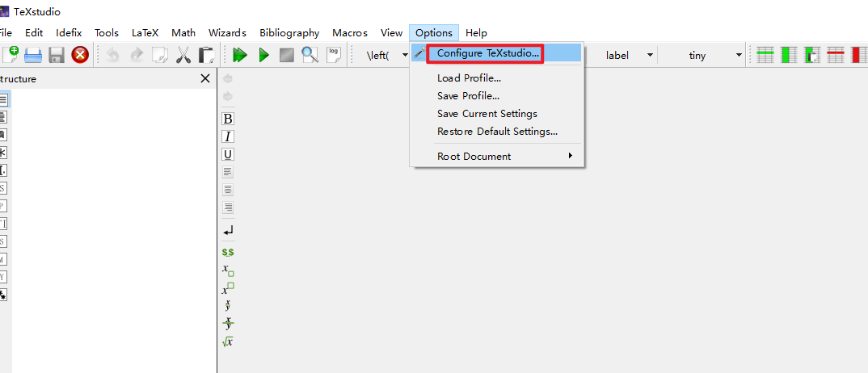Open the log viewer icon
This screenshot has width=868, height=373.
tap(333, 55)
